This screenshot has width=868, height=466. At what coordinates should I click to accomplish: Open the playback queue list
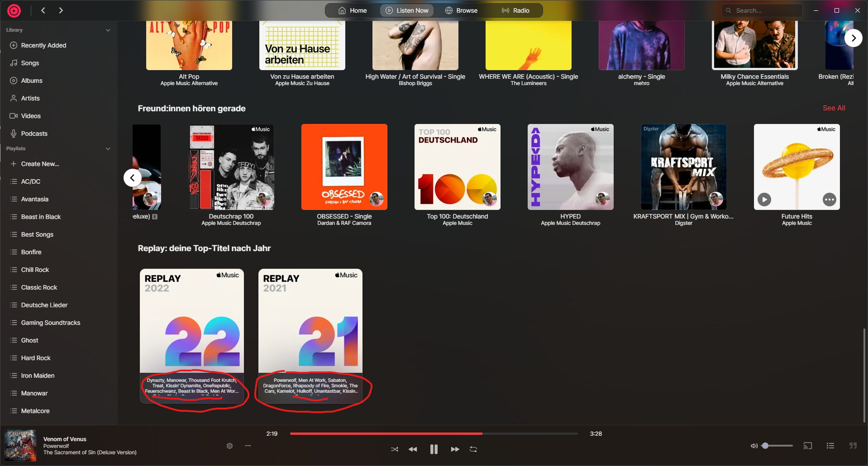(x=830, y=446)
